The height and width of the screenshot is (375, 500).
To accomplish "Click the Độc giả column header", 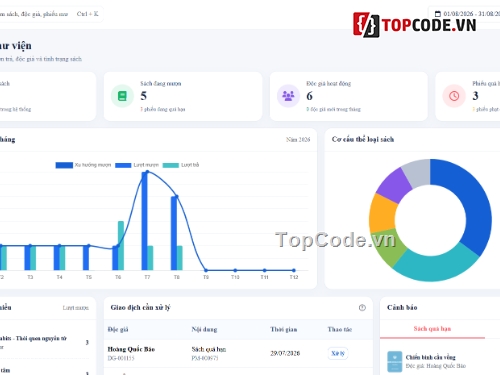I will [x=118, y=329].
